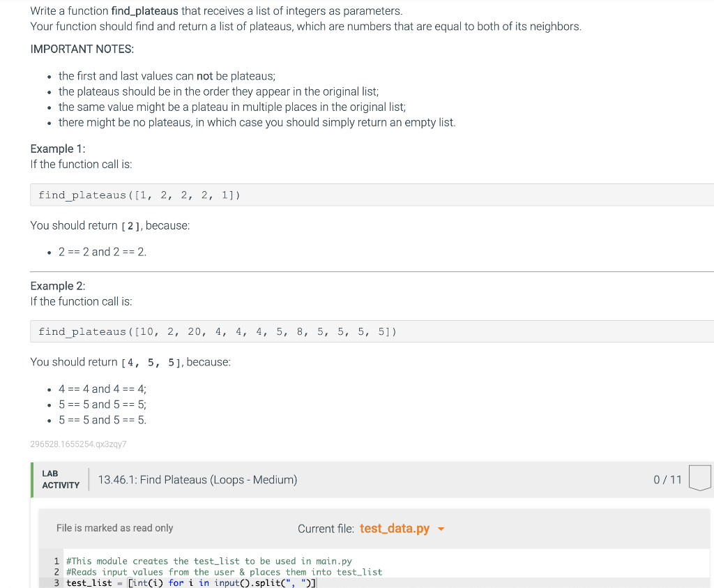Image resolution: width=714 pixels, height=588 pixels.
Task: Click the 'File is marked as read only' notice
Action: click(x=114, y=528)
